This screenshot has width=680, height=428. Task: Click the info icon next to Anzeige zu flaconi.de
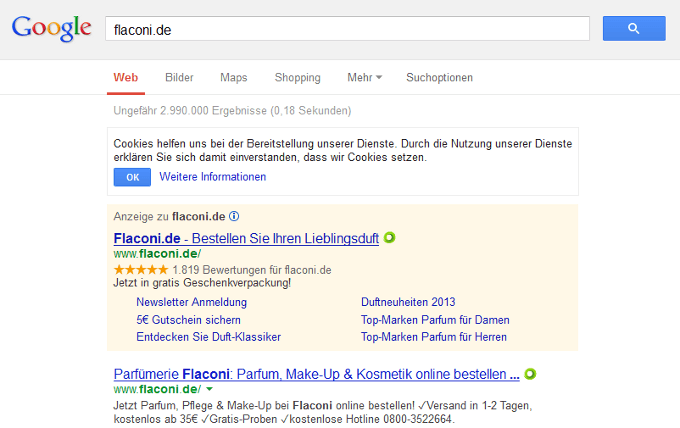(234, 216)
